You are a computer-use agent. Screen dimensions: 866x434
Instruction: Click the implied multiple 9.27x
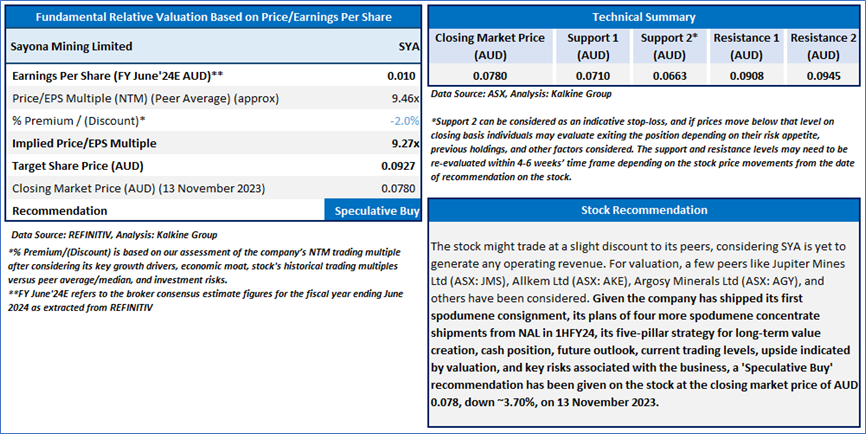click(405, 144)
